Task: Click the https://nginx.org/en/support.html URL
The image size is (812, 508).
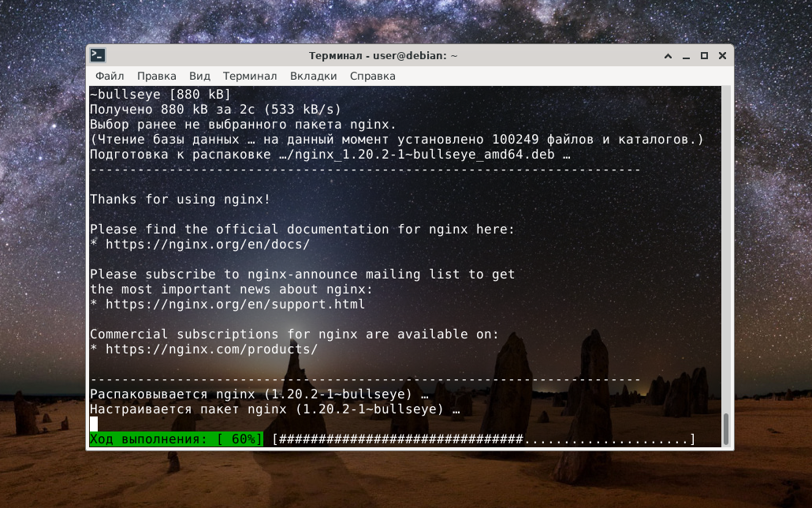Action: click(x=235, y=304)
